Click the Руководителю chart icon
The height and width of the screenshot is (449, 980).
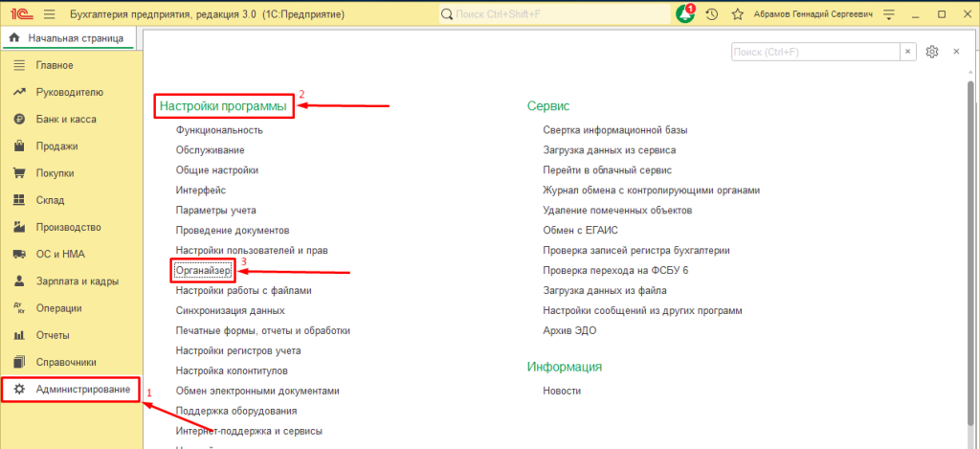[19, 92]
